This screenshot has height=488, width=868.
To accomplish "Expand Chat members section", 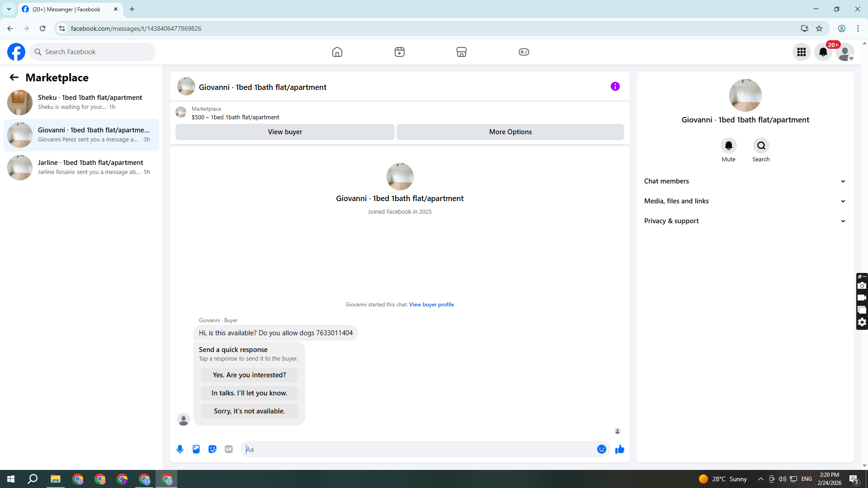I will [x=745, y=181].
